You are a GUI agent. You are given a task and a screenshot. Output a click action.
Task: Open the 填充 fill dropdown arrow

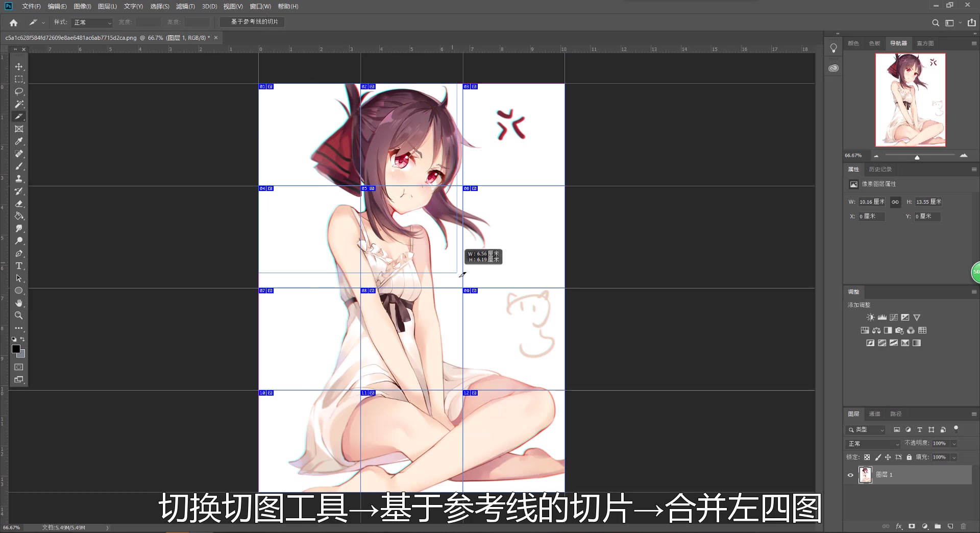coord(954,457)
